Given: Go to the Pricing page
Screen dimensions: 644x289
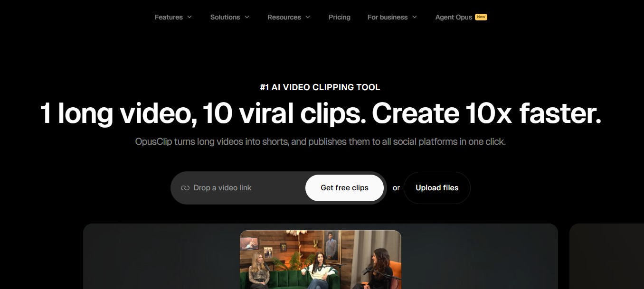Looking at the screenshot, I should (x=339, y=17).
